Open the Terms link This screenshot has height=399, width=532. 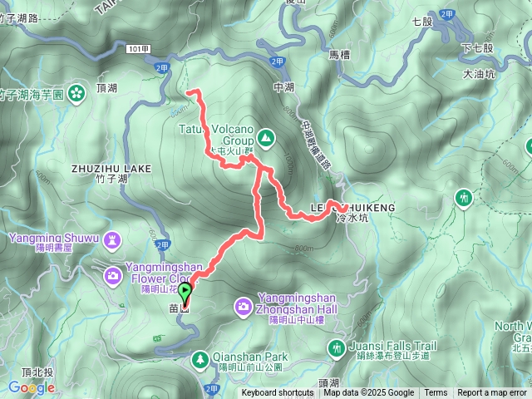[x=434, y=393]
